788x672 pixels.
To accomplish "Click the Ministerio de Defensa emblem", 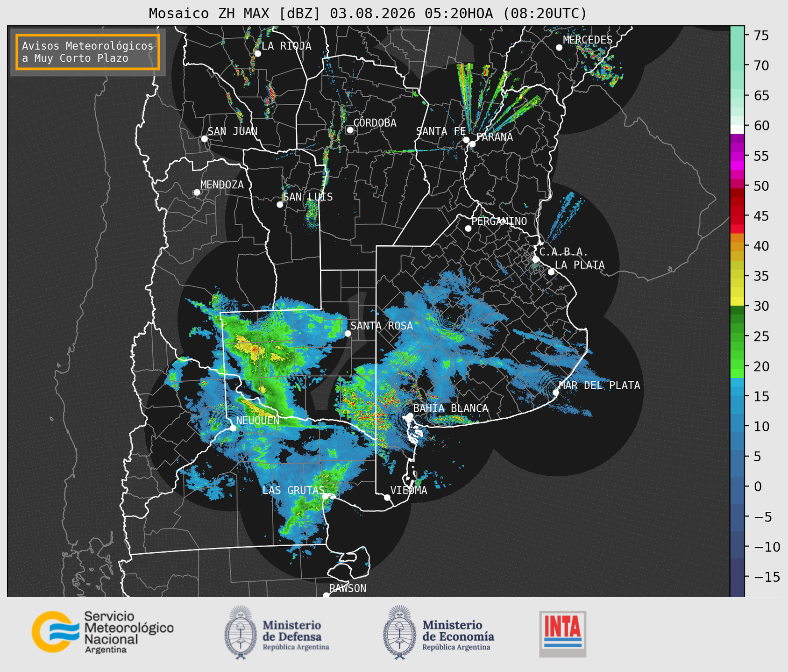I will (x=241, y=633).
